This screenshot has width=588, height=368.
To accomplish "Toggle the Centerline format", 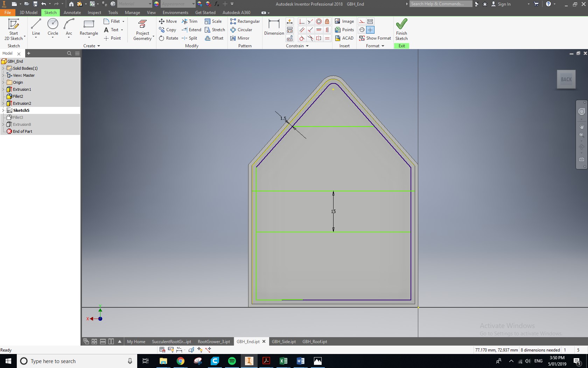I will click(x=362, y=30).
